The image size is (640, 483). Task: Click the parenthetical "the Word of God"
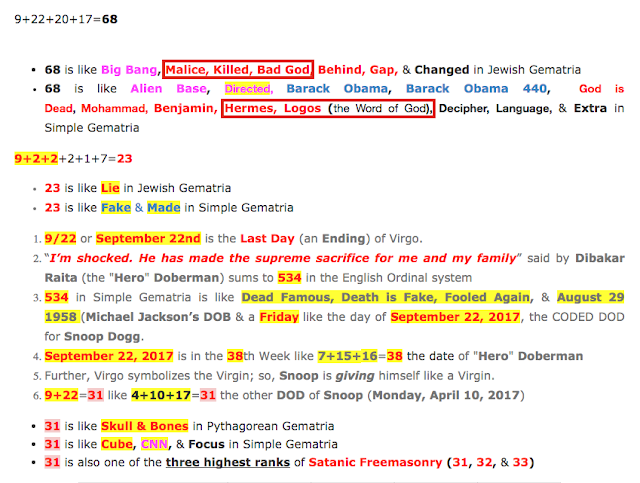click(380, 108)
